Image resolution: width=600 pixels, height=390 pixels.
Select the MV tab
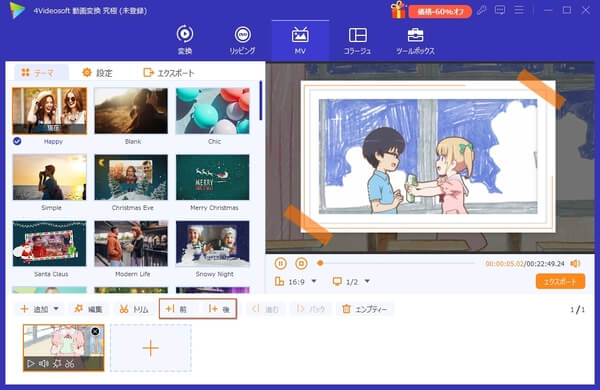pyautogui.click(x=300, y=40)
